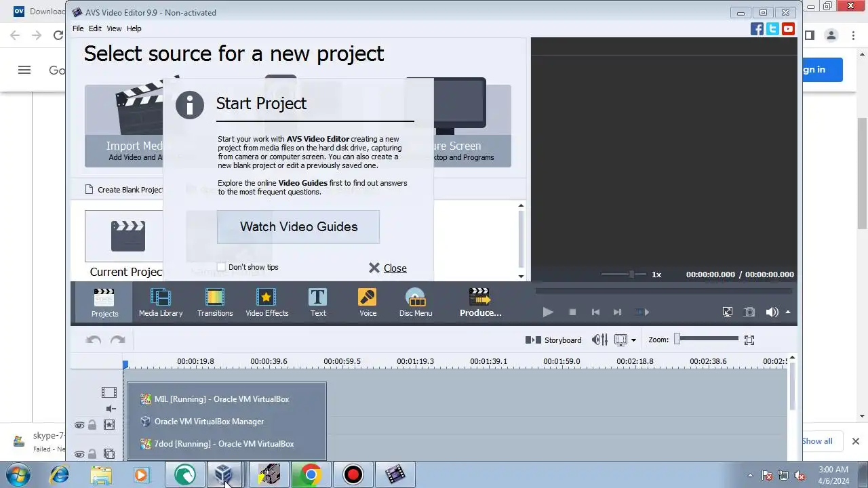Toggle visibility of the overlay track
The height and width of the screenshot is (488, 868).
click(x=79, y=454)
